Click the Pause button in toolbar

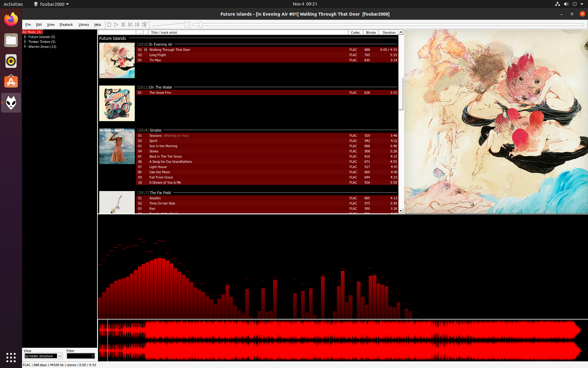point(123,25)
